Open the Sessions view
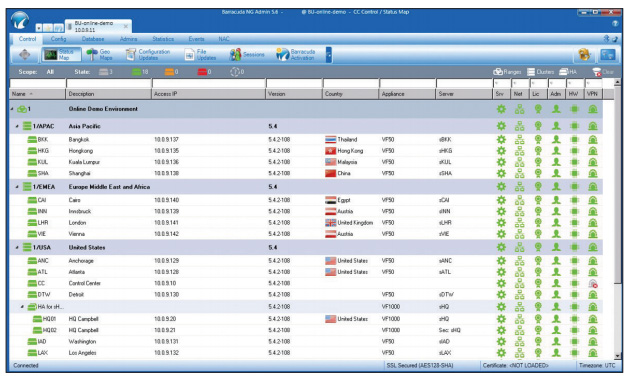Screen dimensions: 628x378 coord(247,54)
